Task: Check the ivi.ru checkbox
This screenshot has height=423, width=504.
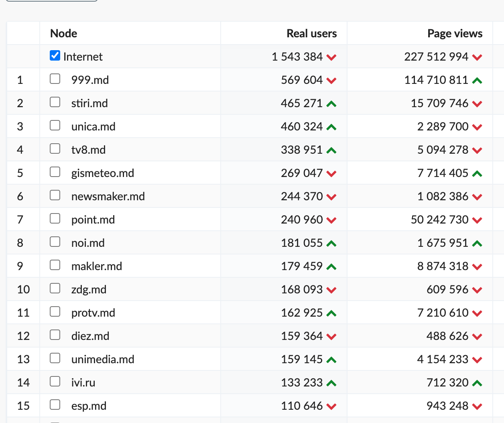Action: point(55,381)
